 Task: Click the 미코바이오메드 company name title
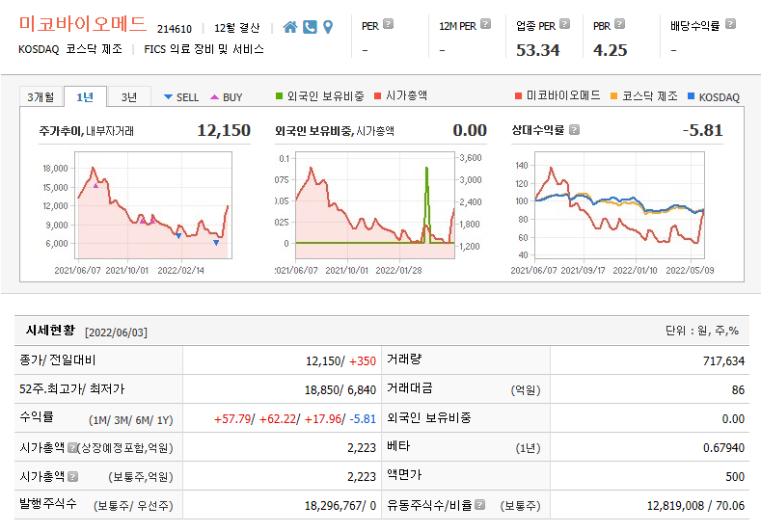click(83, 24)
